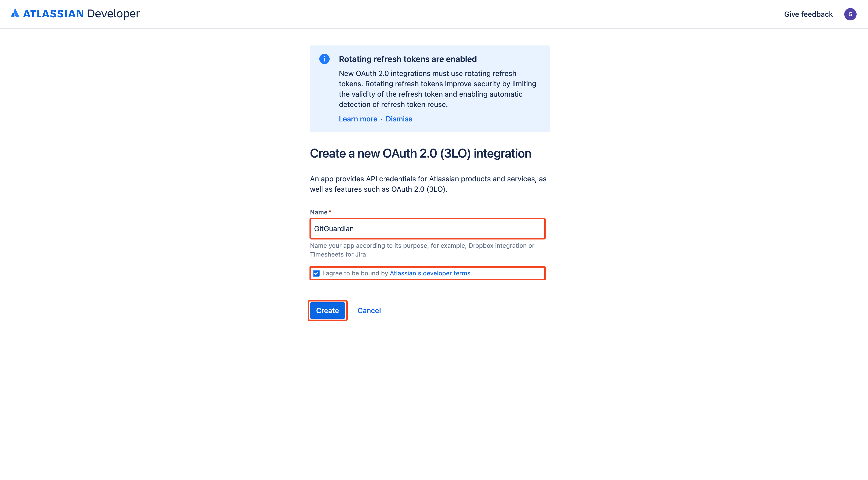Toggle the developer terms agreement checkbox
The image size is (868, 480).
pyautogui.click(x=316, y=273)
